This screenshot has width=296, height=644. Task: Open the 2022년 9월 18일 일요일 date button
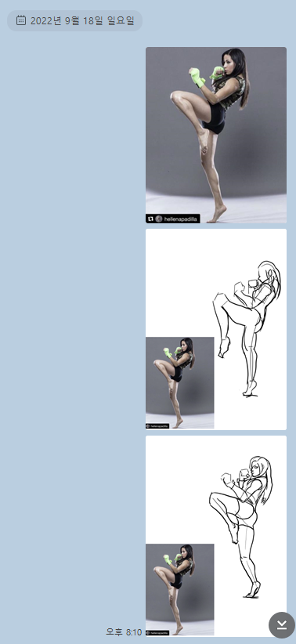(74, 20)
